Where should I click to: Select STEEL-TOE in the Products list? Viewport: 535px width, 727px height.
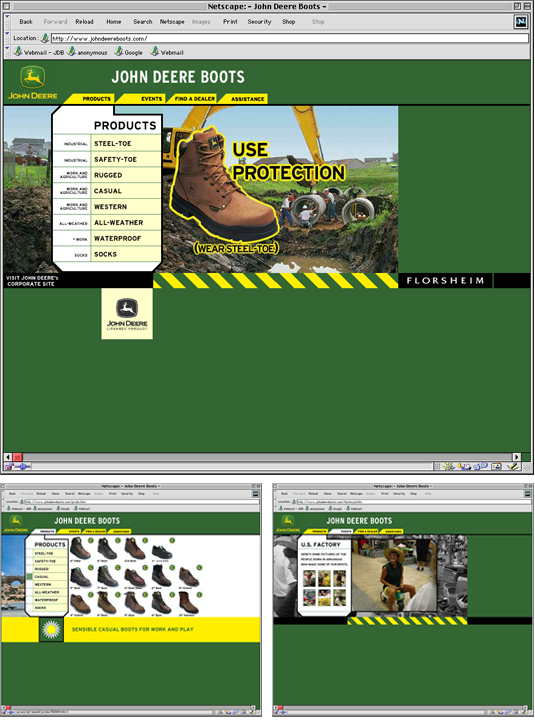tap(113, 144)
